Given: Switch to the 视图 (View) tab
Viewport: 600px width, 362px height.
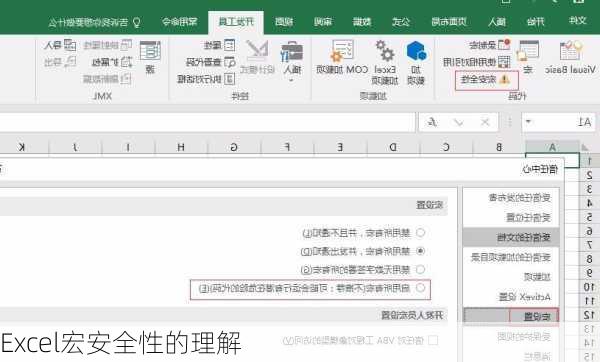Looking at the screenshot, I should click(x=284, y=22).
